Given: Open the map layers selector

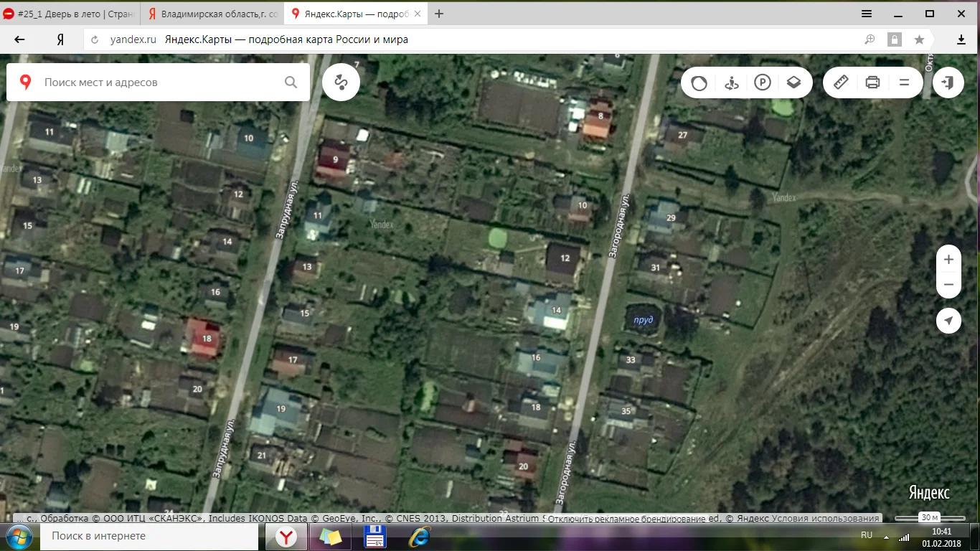Looking at the screenshot, I should pos(793,83).
